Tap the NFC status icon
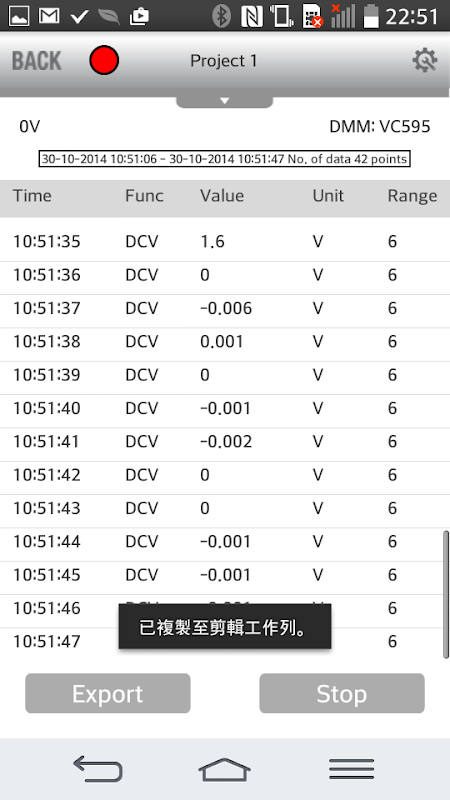The image size is (450, 800). tap(252, 16)
